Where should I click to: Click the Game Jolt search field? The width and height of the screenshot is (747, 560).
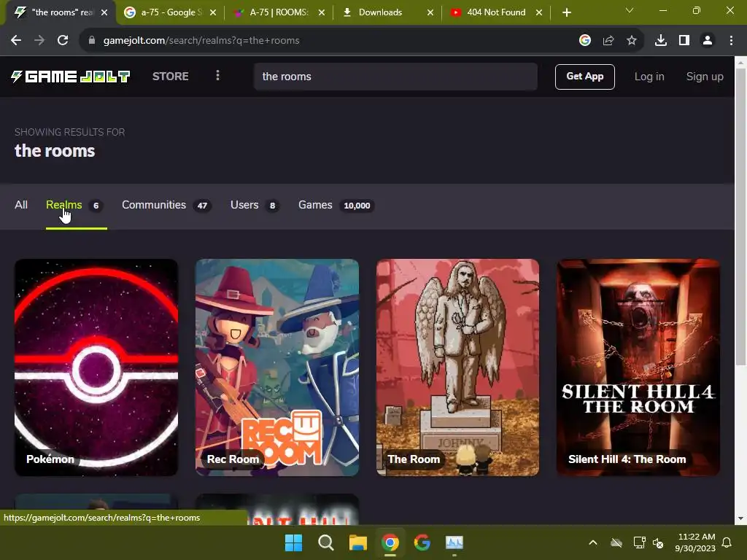coord(395,77)
